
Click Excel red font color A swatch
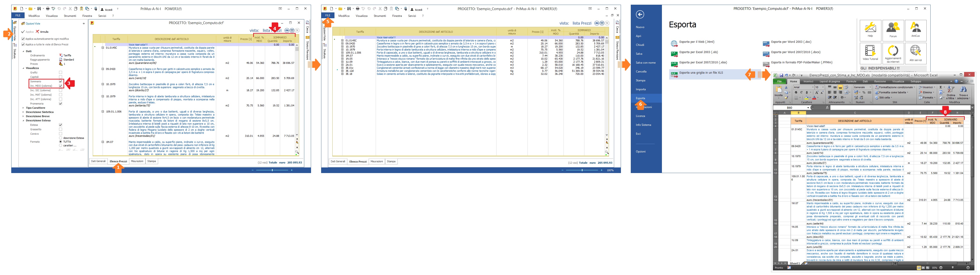814,98
